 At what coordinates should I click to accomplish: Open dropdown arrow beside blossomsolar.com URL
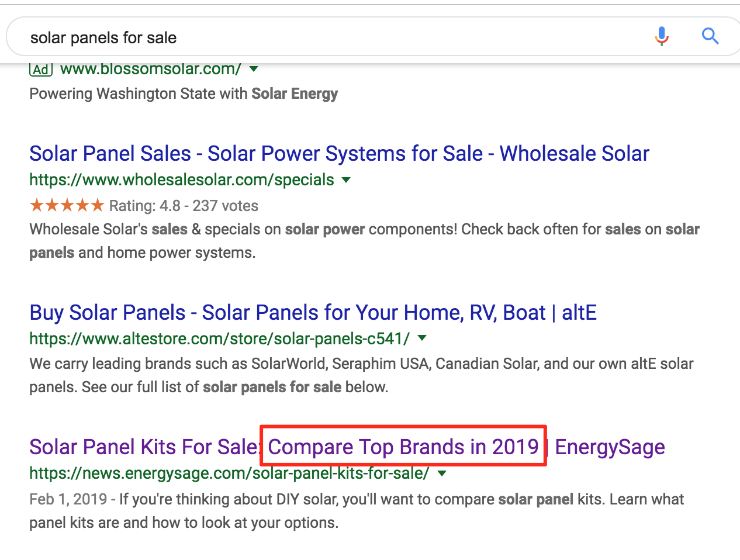pyautogui.click(x=254, y=69)
